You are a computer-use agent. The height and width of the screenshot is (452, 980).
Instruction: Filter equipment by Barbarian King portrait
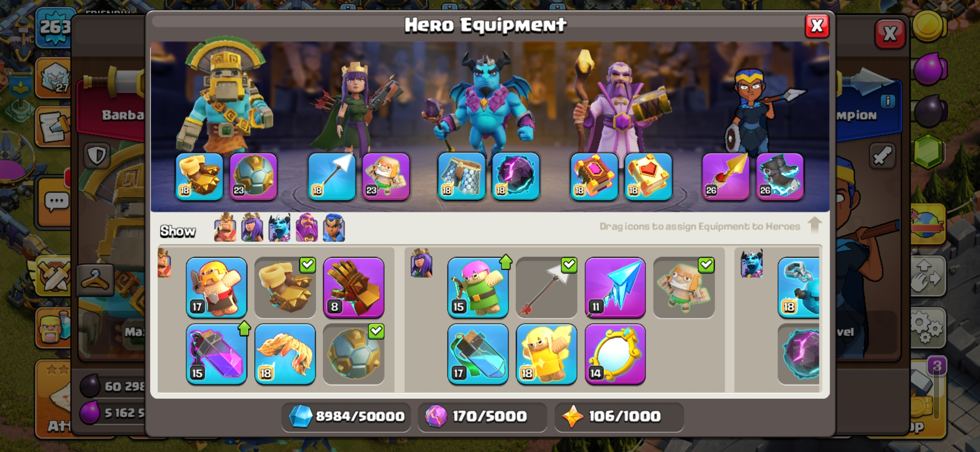click(225, 228)
